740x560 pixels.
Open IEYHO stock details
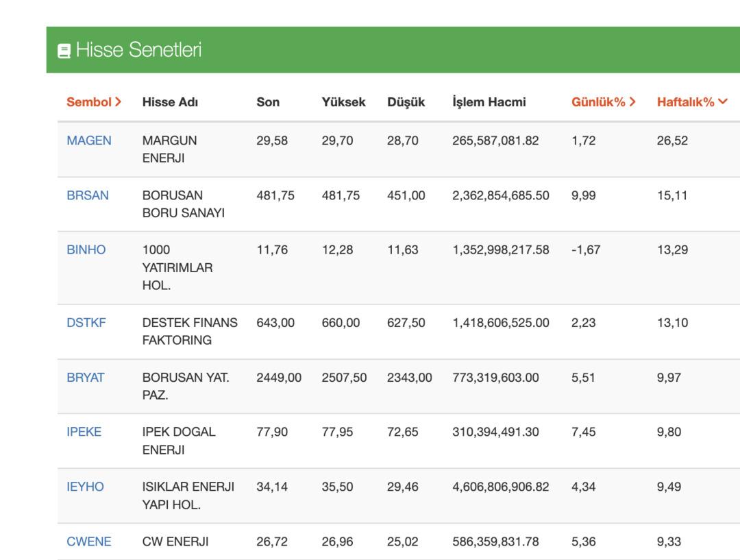[x=85, y=487]
